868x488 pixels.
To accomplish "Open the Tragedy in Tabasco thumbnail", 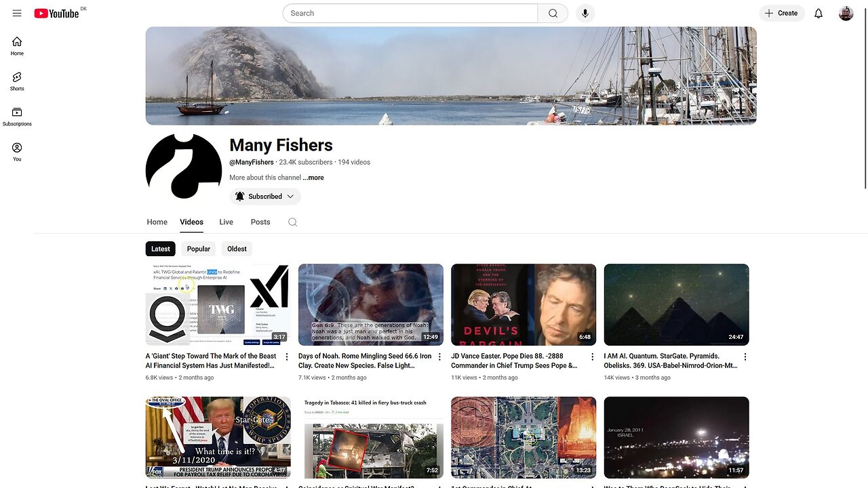I will point(371,437).
